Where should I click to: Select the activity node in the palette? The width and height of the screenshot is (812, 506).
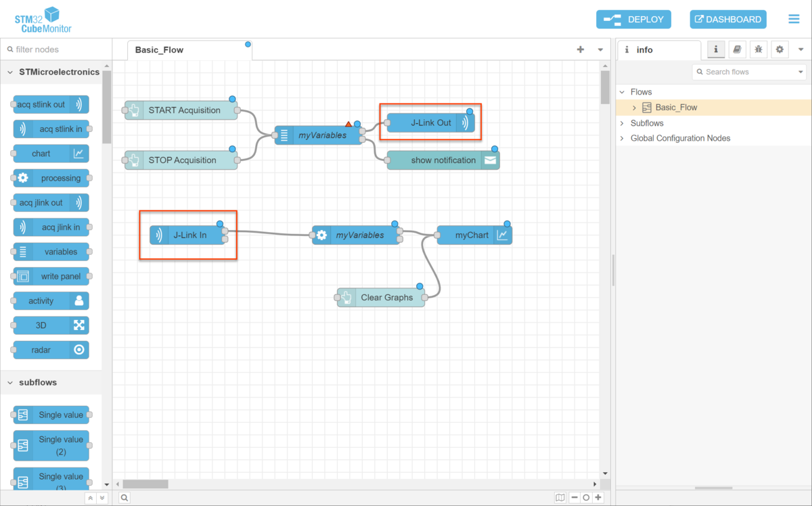click(50, 300)
